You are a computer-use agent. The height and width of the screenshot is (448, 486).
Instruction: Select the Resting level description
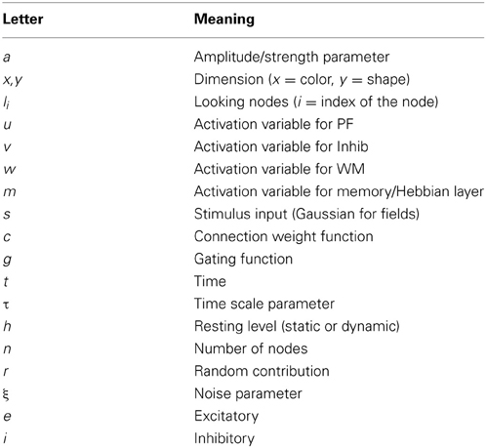[x=297, y=326]
